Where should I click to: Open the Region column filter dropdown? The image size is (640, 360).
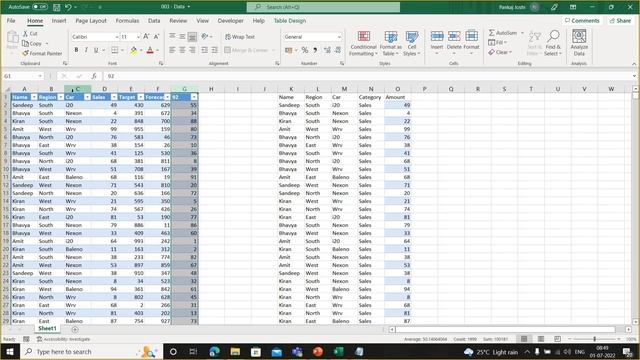[61, 97]
